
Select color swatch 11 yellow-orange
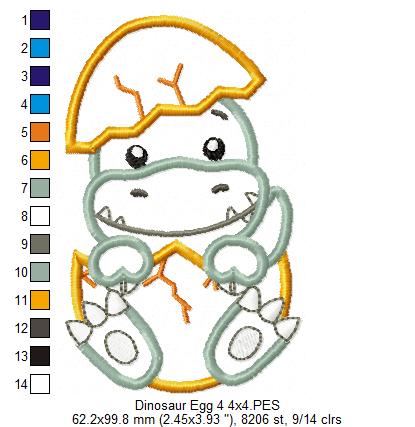(x=40, y=300)
